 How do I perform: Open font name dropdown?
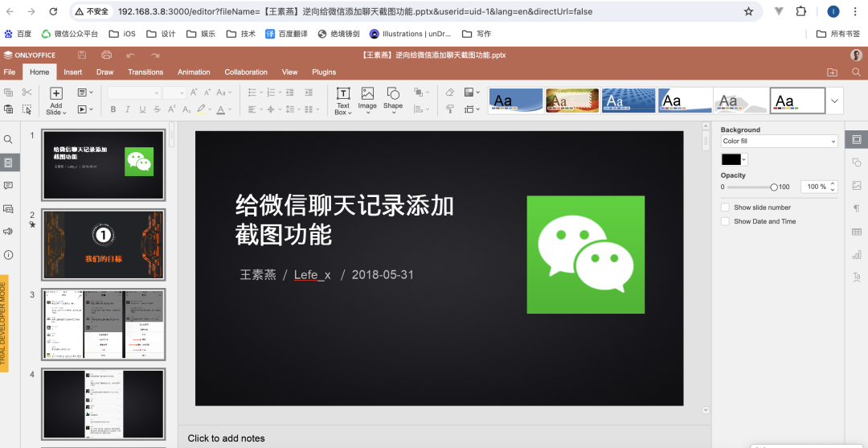pos(134,92)
